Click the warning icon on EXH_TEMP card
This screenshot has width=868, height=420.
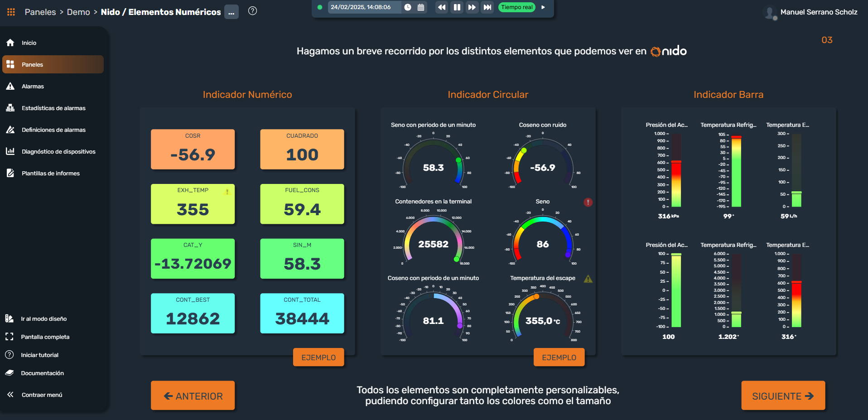(x=227, y=191)
